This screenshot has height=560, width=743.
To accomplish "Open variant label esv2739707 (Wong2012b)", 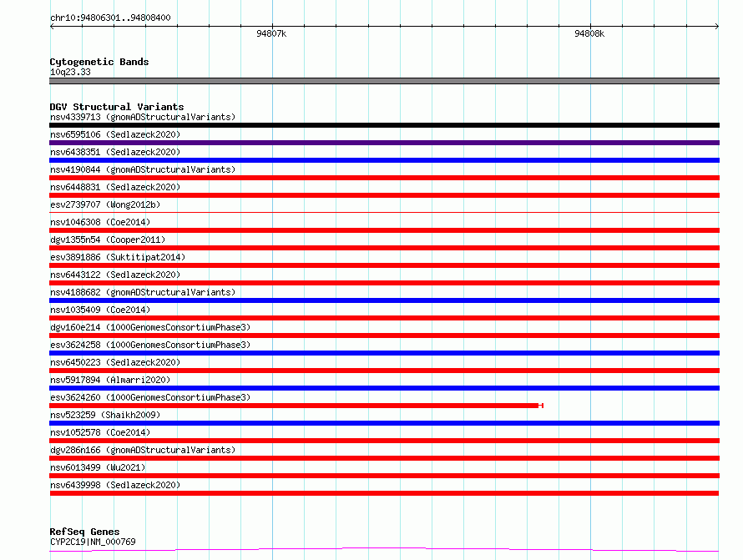I will 105,204.
